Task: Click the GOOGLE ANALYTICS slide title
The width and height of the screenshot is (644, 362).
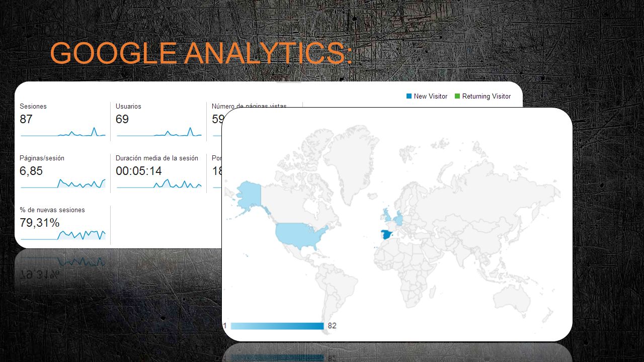Action: coord(201,53)
